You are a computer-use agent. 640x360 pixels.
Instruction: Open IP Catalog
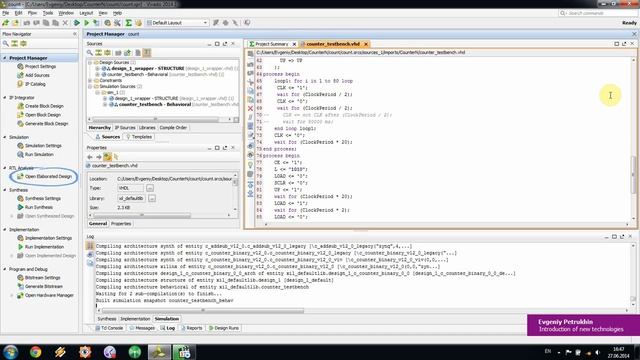pyautogui.click(x=35, y=84)
